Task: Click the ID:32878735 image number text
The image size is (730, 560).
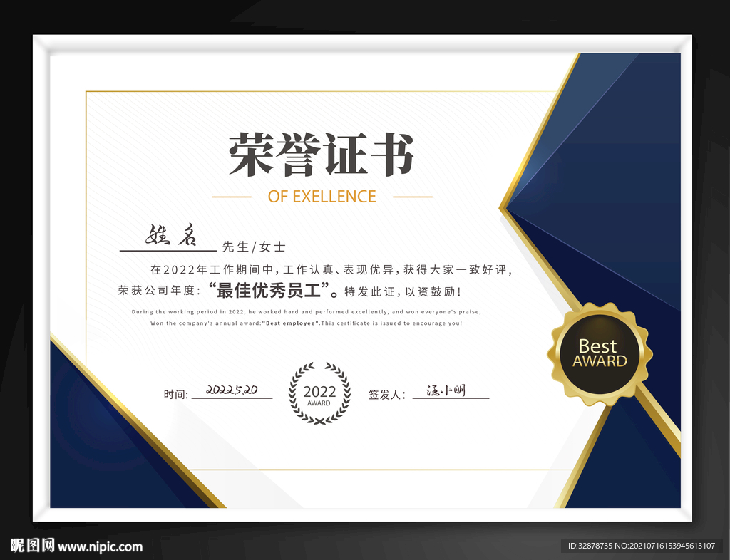Action: point(641,546)
